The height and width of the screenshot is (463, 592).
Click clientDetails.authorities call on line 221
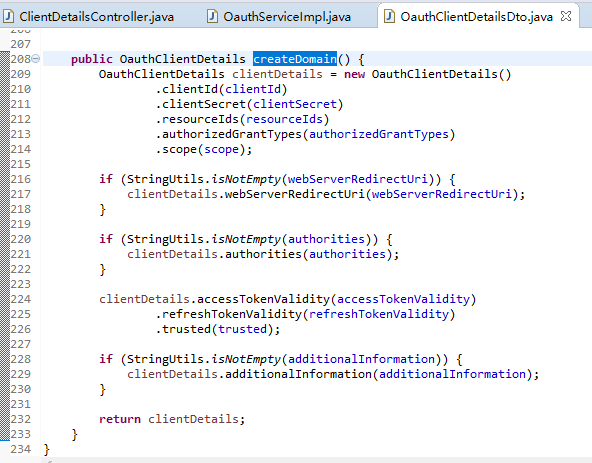tap(214, 254)
